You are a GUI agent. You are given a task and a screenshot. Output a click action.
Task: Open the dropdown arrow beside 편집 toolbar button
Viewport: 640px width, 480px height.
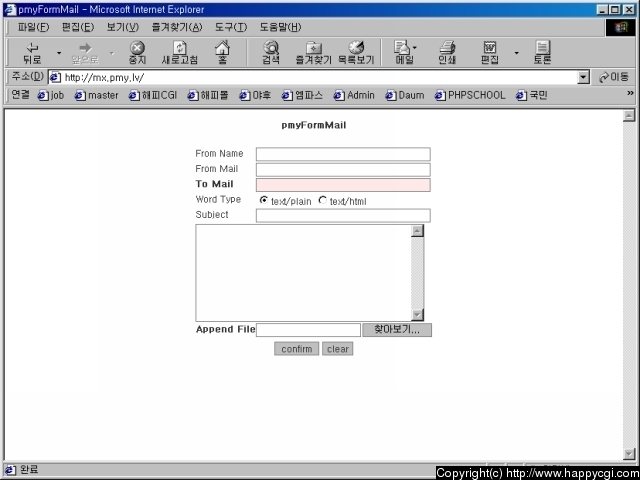[x=516, y=53]
